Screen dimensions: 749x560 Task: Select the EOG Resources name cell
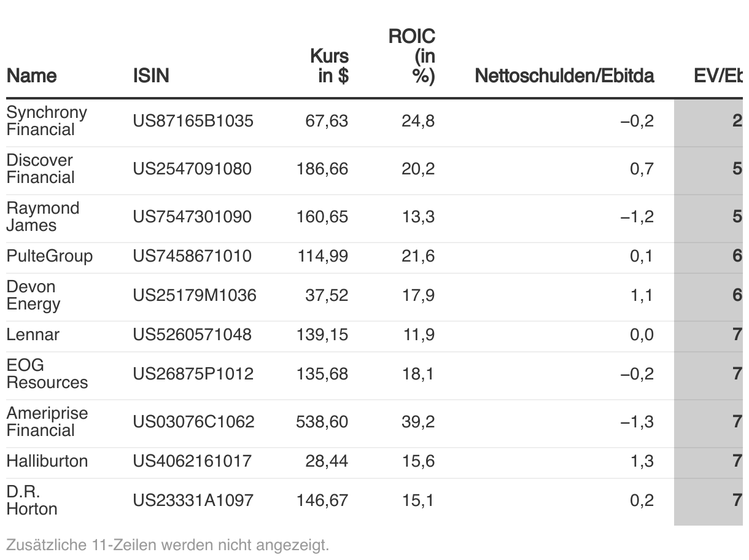tap(47, 374)
